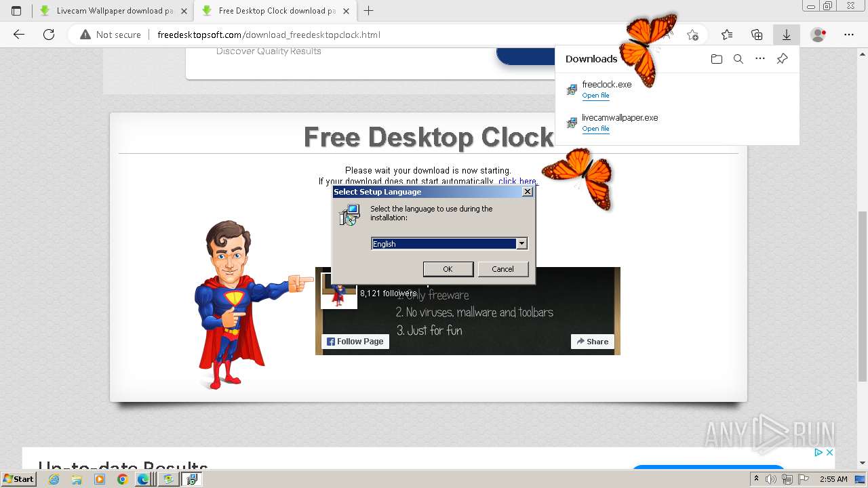Launch Google Chrome from the taskbar

[122, 479]
